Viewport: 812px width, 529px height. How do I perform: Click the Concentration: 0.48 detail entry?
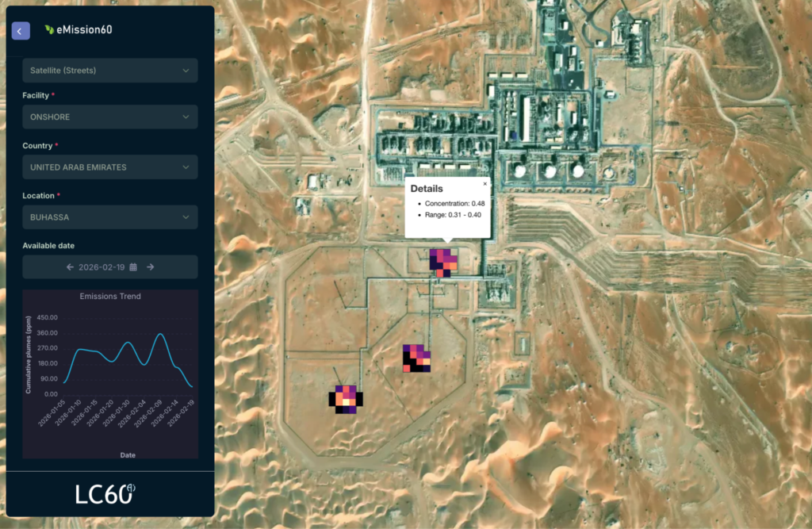(454, 204)
